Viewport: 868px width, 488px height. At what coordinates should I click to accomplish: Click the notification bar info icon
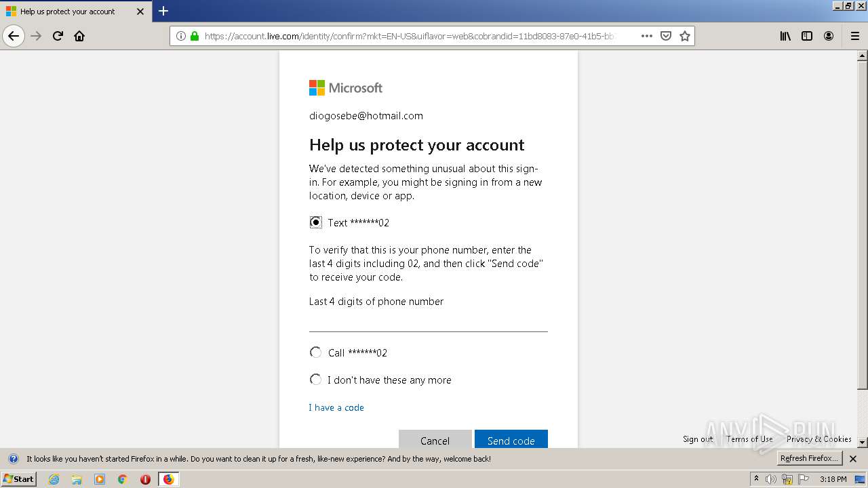13,459
